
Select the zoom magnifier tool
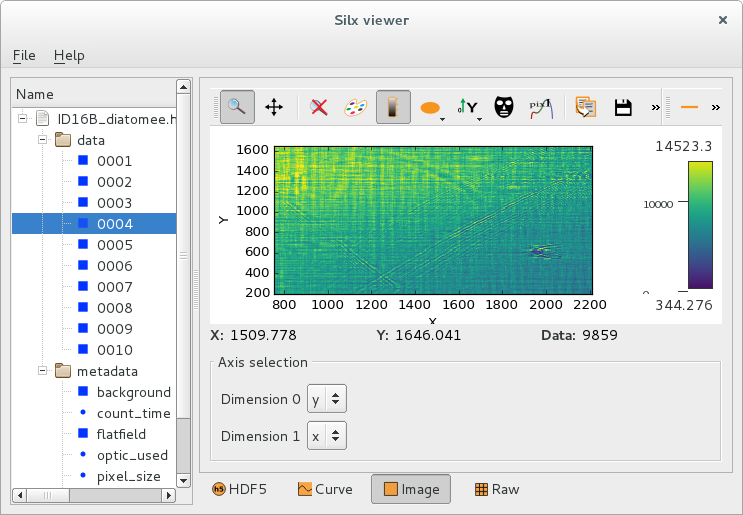pyautogui.click(x=237, y=107)
